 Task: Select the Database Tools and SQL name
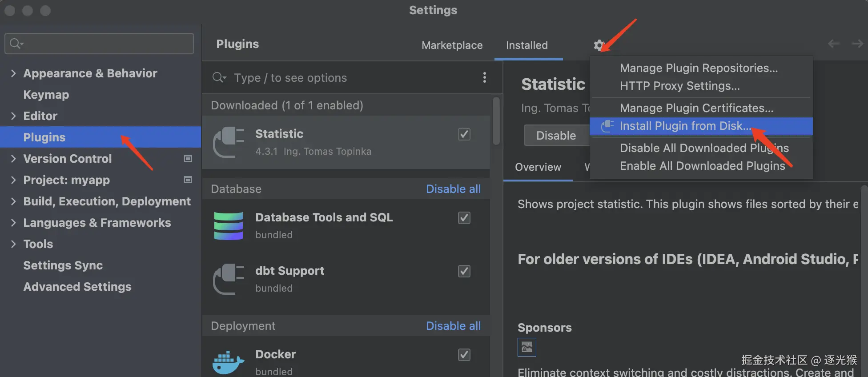point(324,217)
